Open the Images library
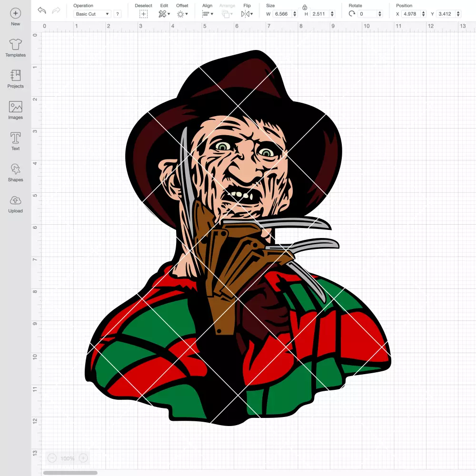The height and width of the screenshot is (476, 476). coord(16,110)
